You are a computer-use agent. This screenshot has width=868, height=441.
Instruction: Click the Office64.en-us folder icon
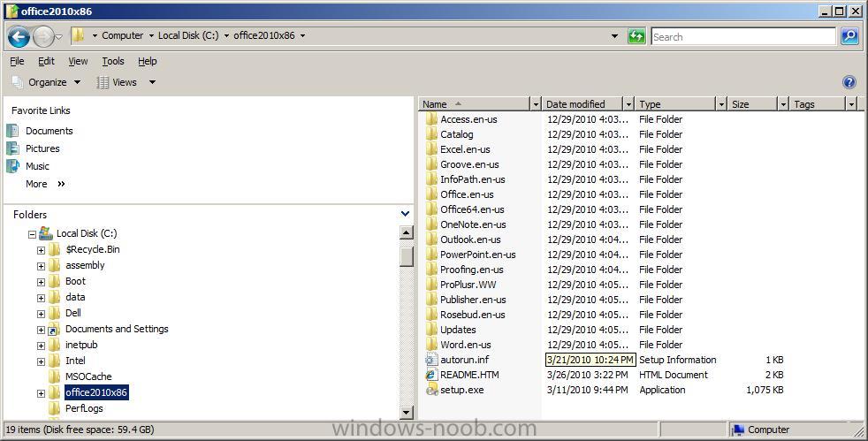pos(431,209)
